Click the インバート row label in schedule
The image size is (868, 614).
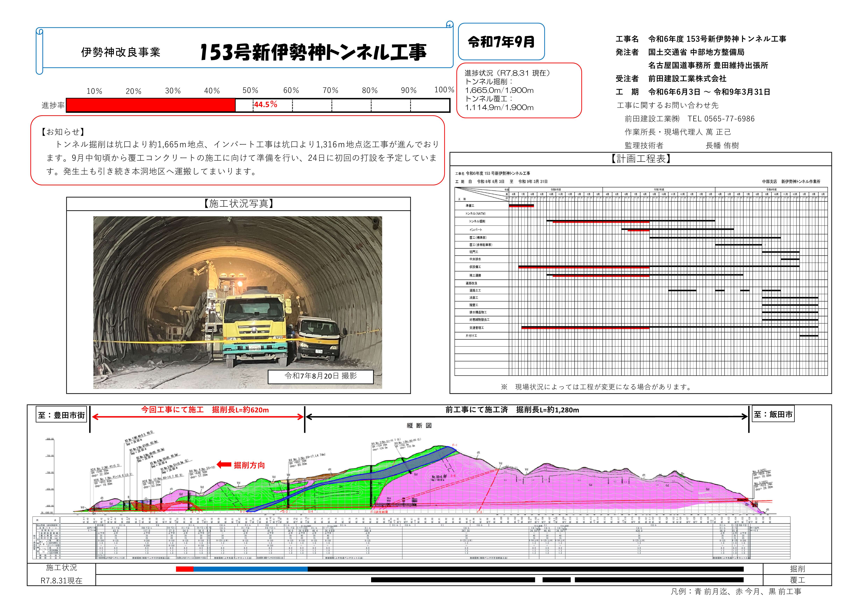click(x=476, y=230)
